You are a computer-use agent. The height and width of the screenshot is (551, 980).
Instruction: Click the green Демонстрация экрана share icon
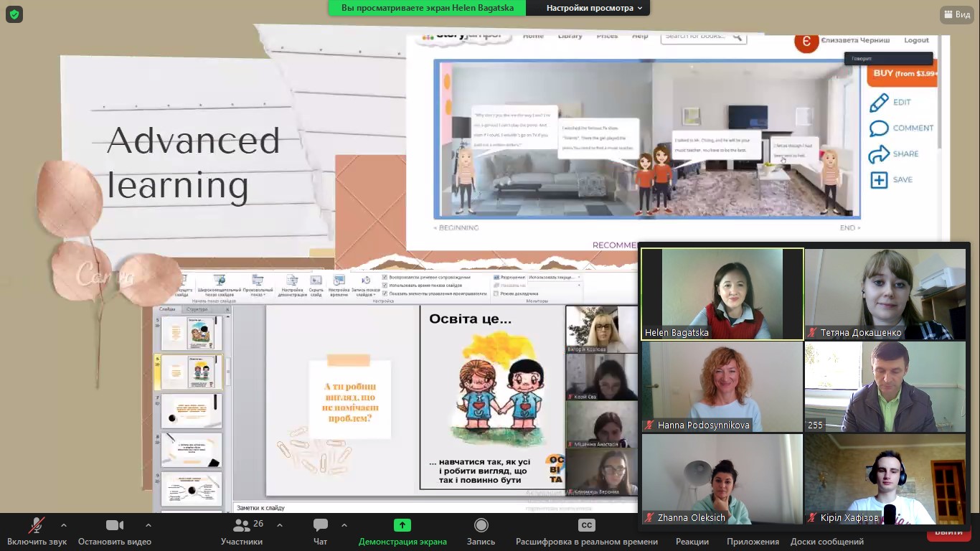tap(402, 526)
